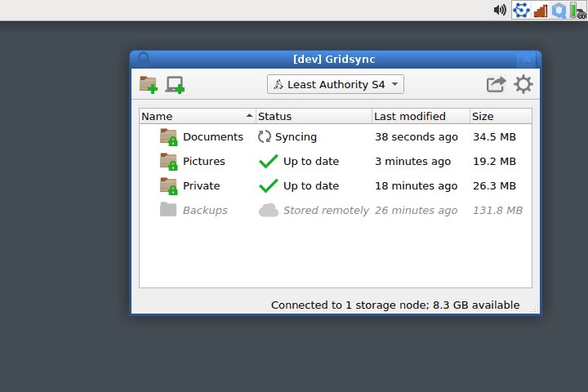Click the Syncing status icon
The height and width of the screenshot is (392, 588).
tap(265, 136)
